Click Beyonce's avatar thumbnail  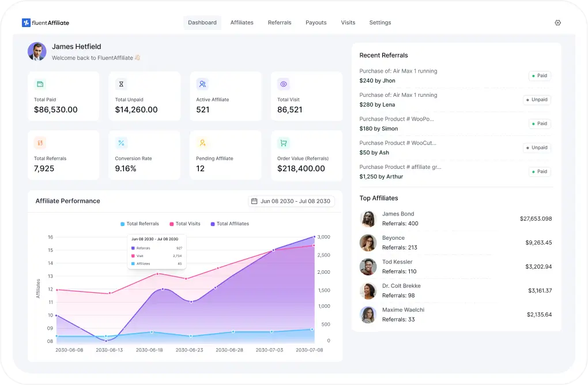click(368, 243)
